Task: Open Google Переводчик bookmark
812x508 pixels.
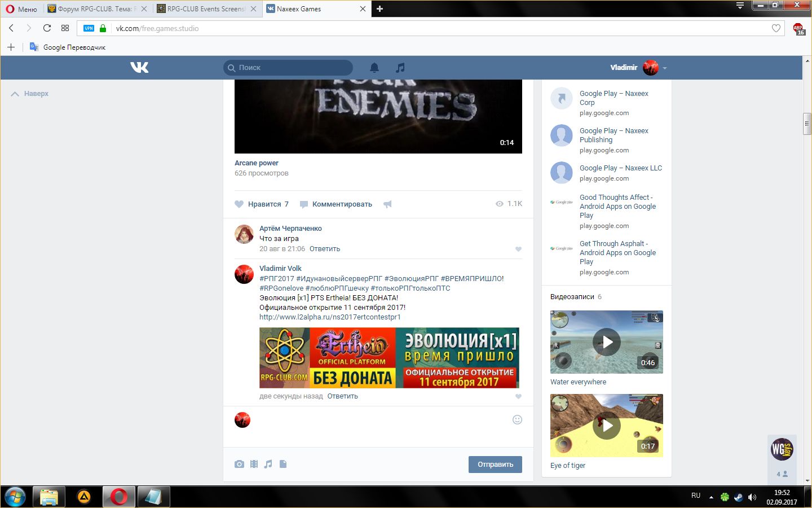Action: [68, 47]
